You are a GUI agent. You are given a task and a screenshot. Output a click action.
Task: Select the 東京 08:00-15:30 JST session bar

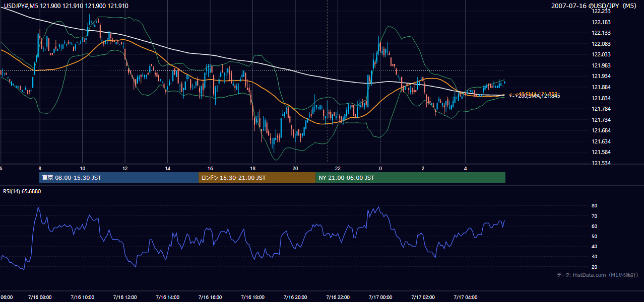[x=119, y=178]
